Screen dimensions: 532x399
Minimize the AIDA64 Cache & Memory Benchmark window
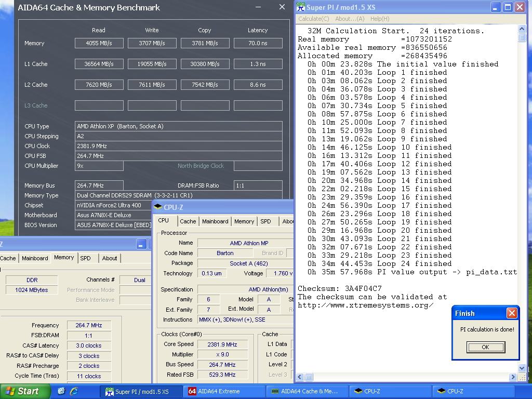(x=258, y=7)
